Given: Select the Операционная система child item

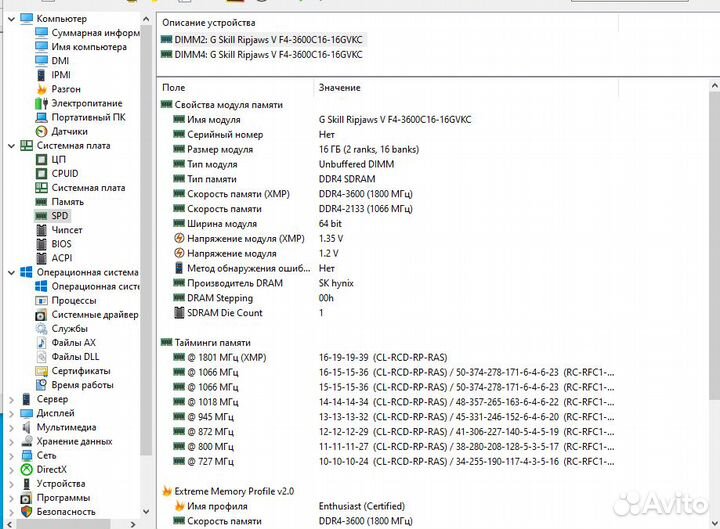Looking at the screenshot, I should point(95,287).
